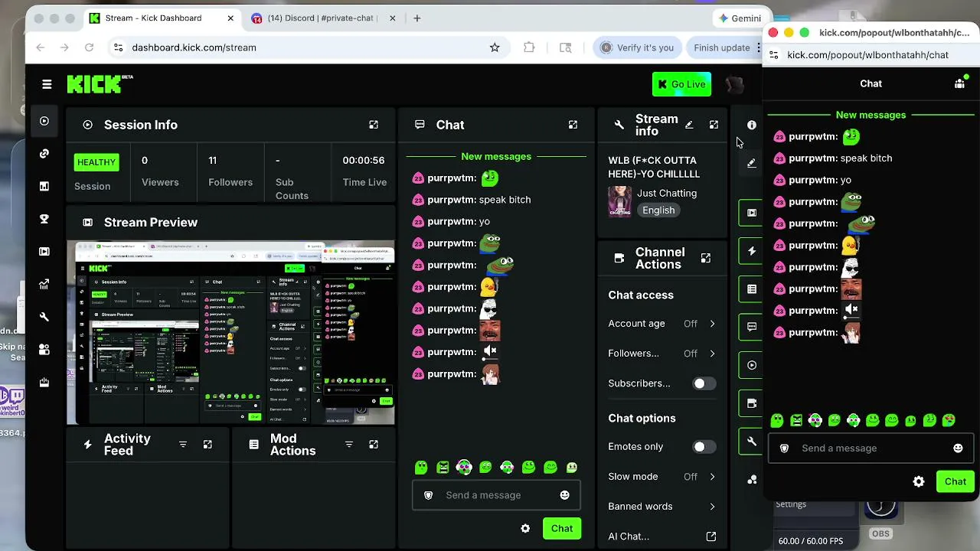The width and height of the screenshot is (980, 551).
Task: Reload the dashboard page
Action: (x=89, y=47)
